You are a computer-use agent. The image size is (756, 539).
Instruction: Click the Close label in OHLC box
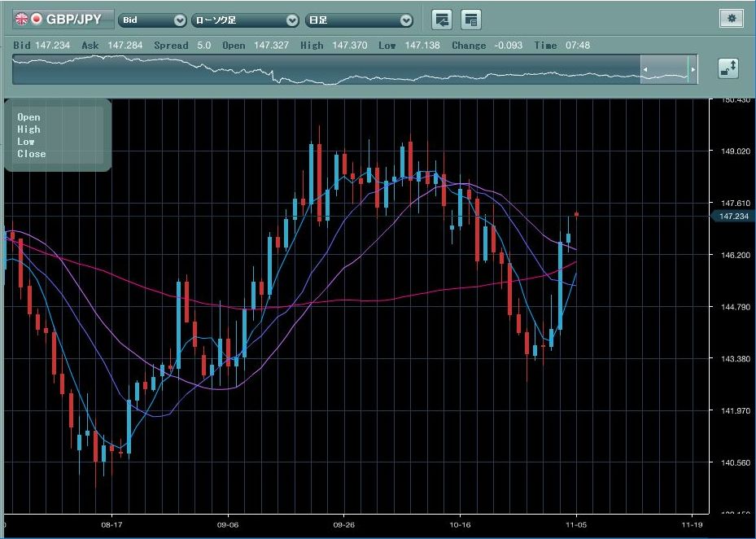pos(32,153)
